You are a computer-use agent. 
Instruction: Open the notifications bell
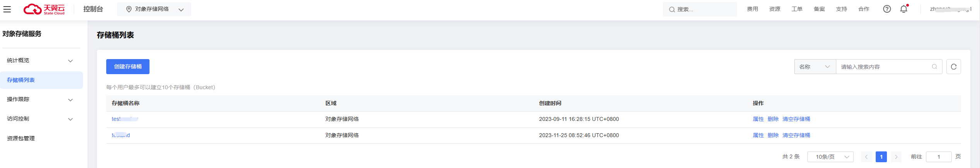904,9
